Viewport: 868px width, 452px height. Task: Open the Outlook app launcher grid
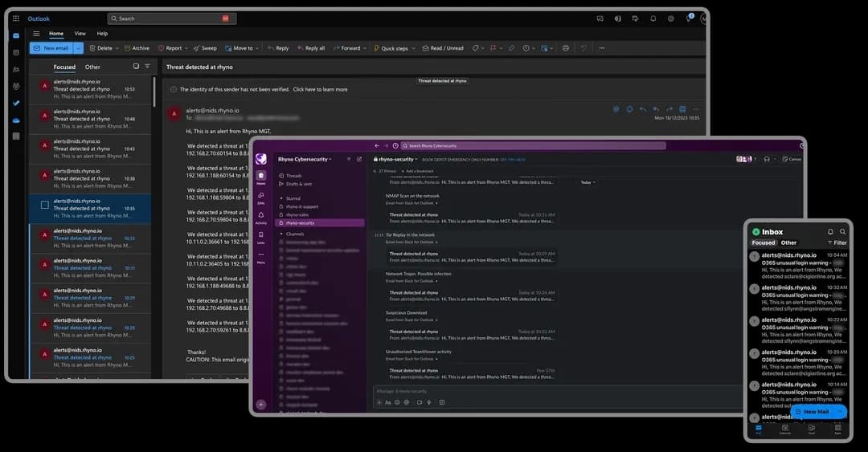point(16,18)
